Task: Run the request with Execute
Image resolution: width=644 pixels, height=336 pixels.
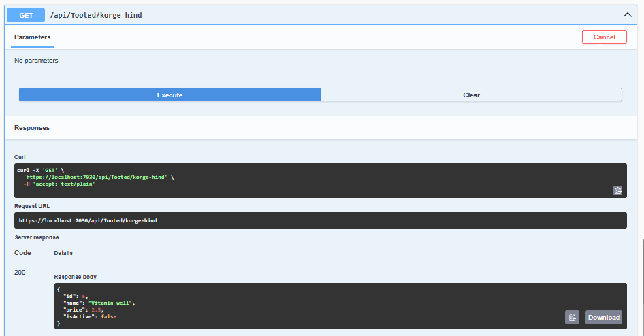Action: coord(170,95)
